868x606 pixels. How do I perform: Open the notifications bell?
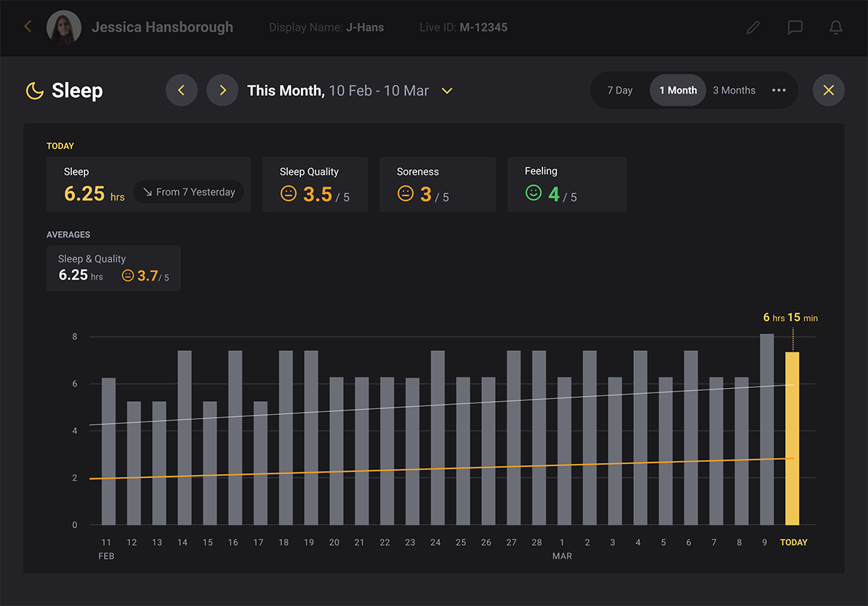[836, 28]
